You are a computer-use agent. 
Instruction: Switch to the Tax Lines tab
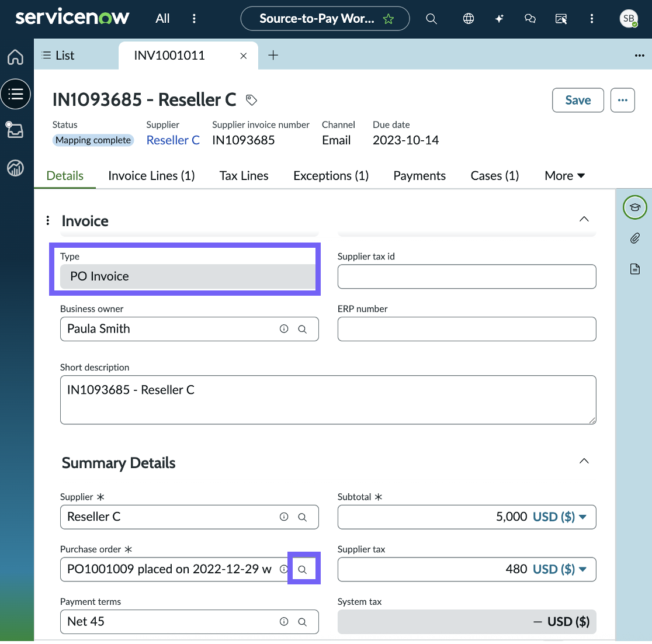[244, 176]
